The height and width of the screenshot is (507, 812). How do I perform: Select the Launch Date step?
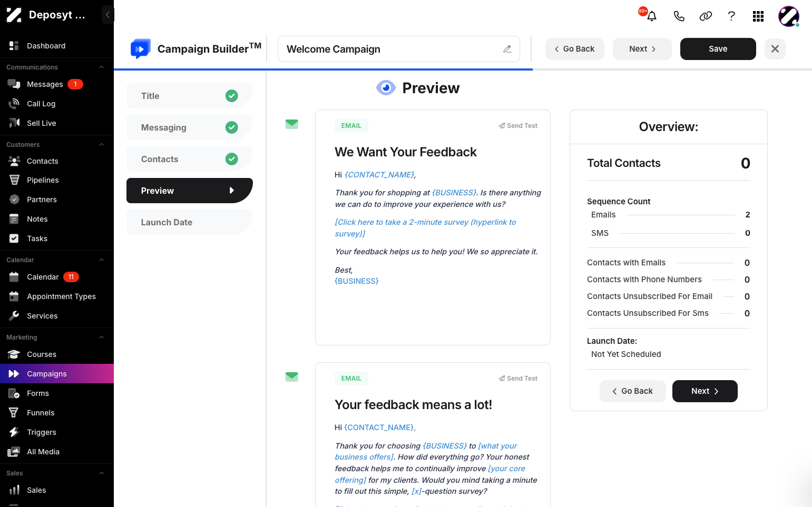[x=190, y=222]
